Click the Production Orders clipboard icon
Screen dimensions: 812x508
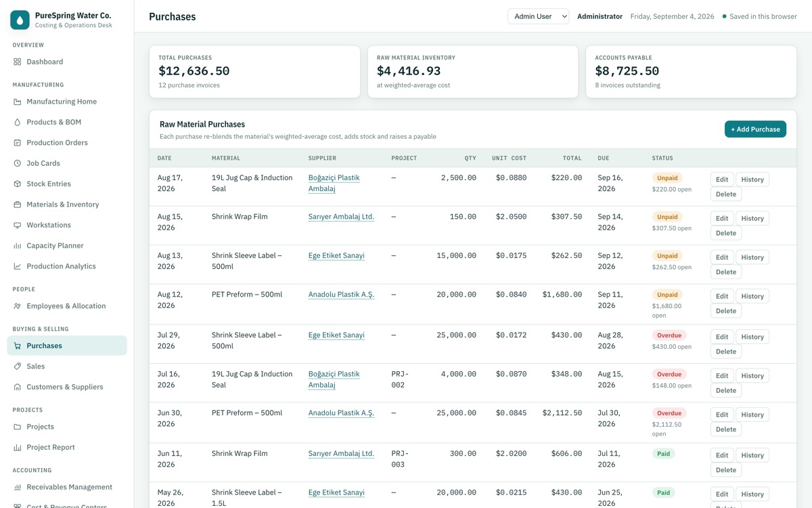[18, 143]
